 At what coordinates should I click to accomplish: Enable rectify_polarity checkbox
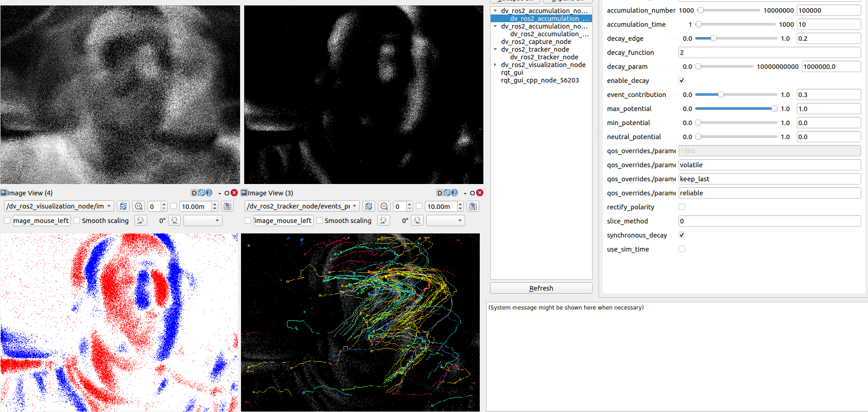coord(682,207)
